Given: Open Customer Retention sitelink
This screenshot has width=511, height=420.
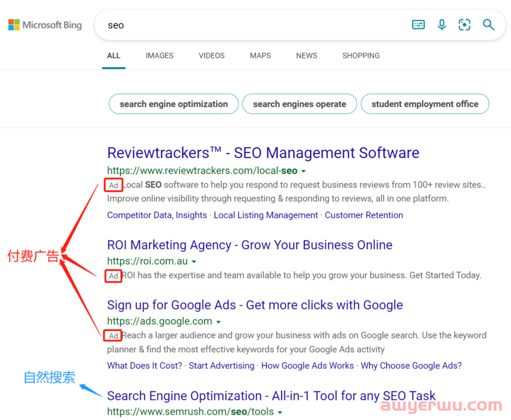Looking at the screenshot, I should [x=364, y=215].
